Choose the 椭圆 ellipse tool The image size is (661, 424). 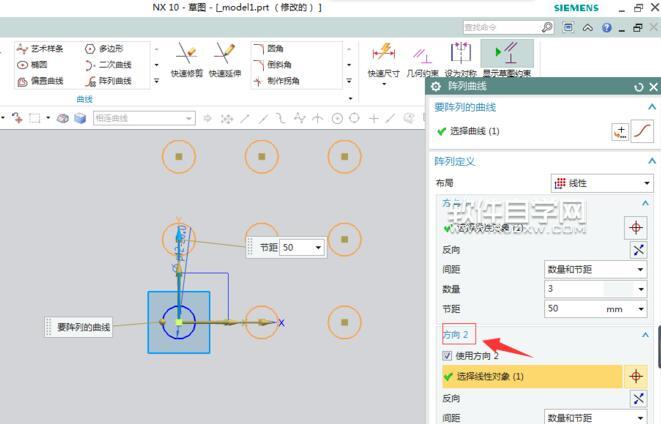(32, 64)
